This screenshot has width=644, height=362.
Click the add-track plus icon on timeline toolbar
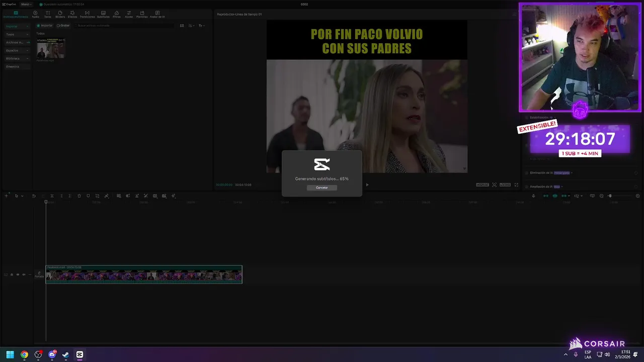(x=6, y=196)
